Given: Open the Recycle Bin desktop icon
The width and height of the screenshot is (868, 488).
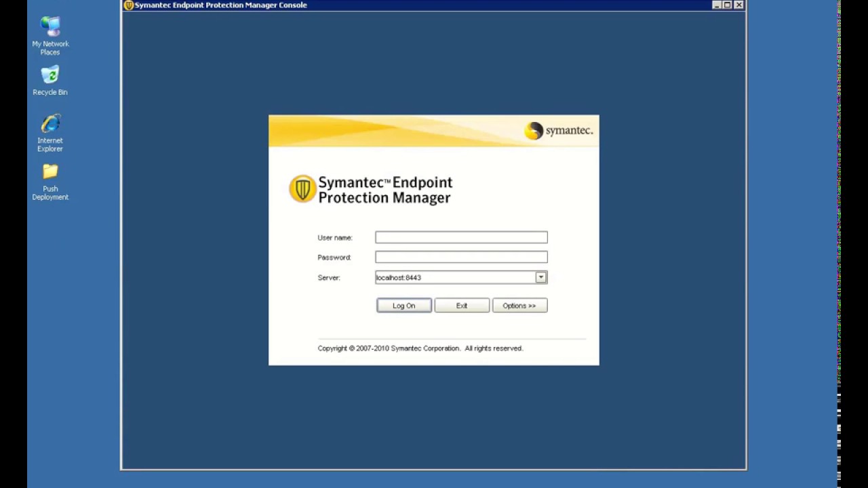Looking at the screenshot, I should (x=50, y=81).
